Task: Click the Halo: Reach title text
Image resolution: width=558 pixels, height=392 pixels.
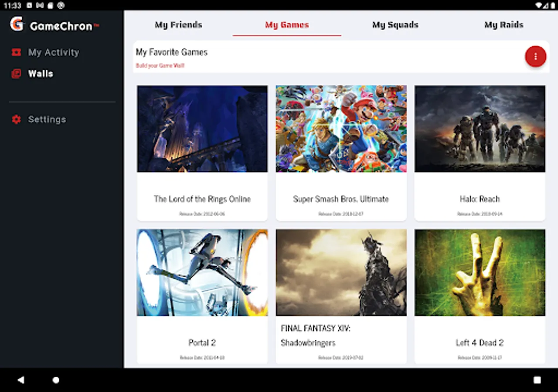Action: tap(480, 199)
